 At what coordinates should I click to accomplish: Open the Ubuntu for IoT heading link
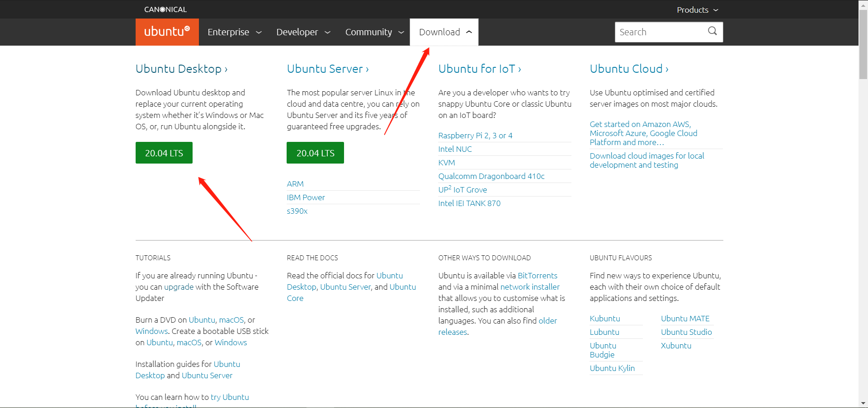480,69
